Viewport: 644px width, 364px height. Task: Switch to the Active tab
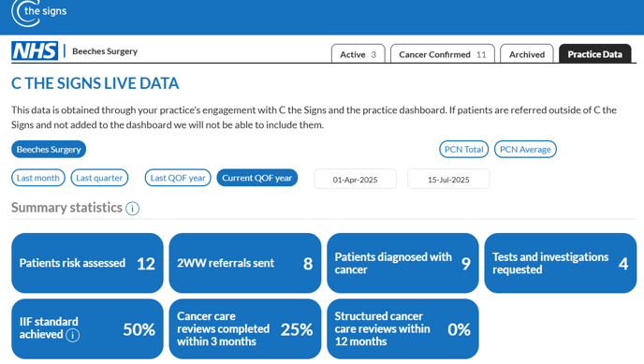[x=359, y=53]
